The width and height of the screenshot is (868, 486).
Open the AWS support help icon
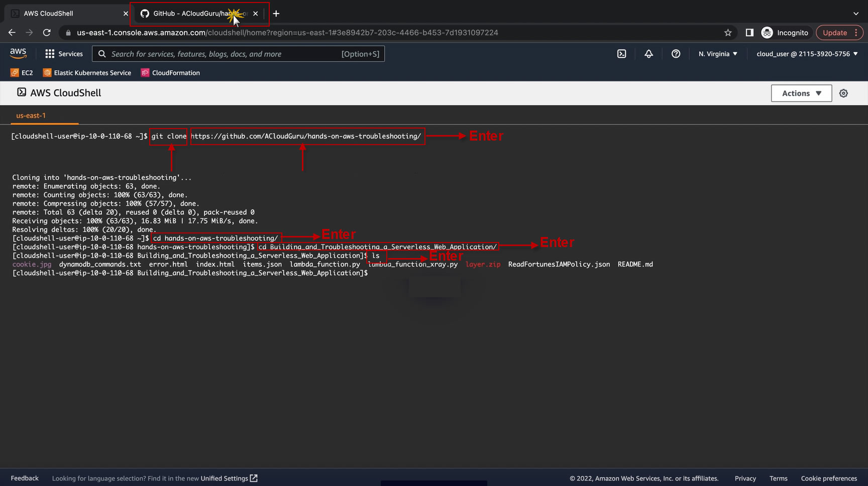pos(676,54)
